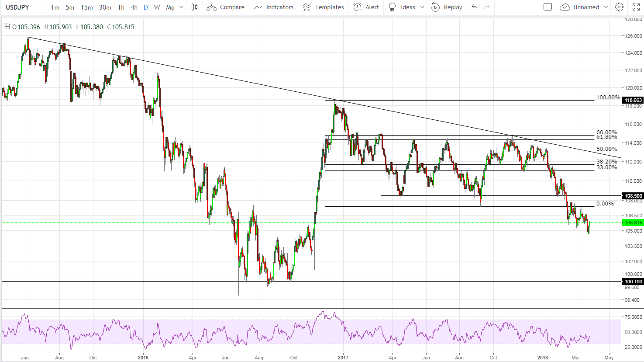This screenshot has width=644, height=362.
Task: Open indicator Templates
Action: [324, 7]
